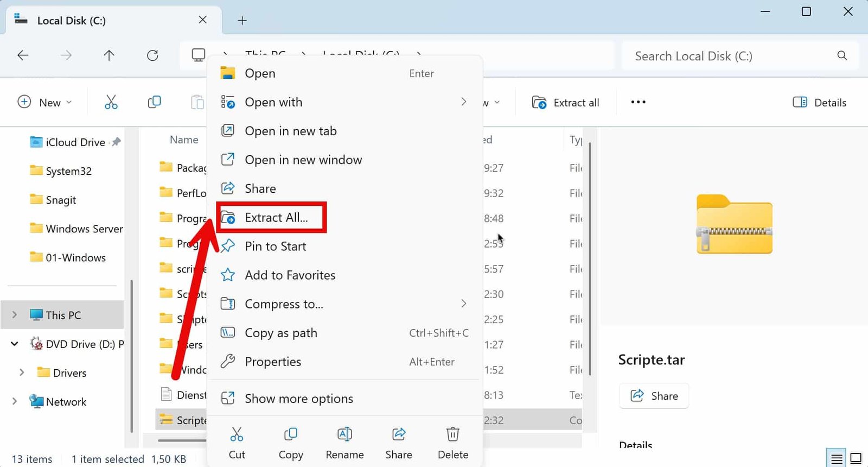868x467 pixels.
Task: Expand This PC in navigation pane
Action: [15, 314]
